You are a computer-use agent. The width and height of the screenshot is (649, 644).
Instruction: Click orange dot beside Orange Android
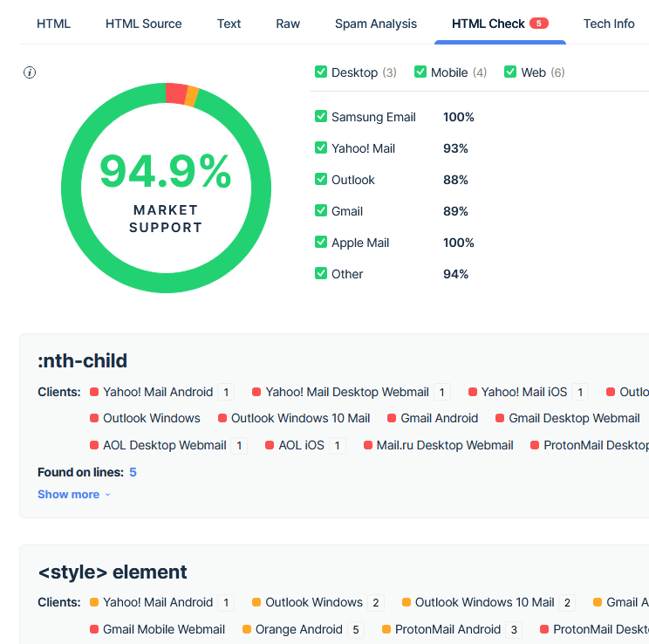247,629
